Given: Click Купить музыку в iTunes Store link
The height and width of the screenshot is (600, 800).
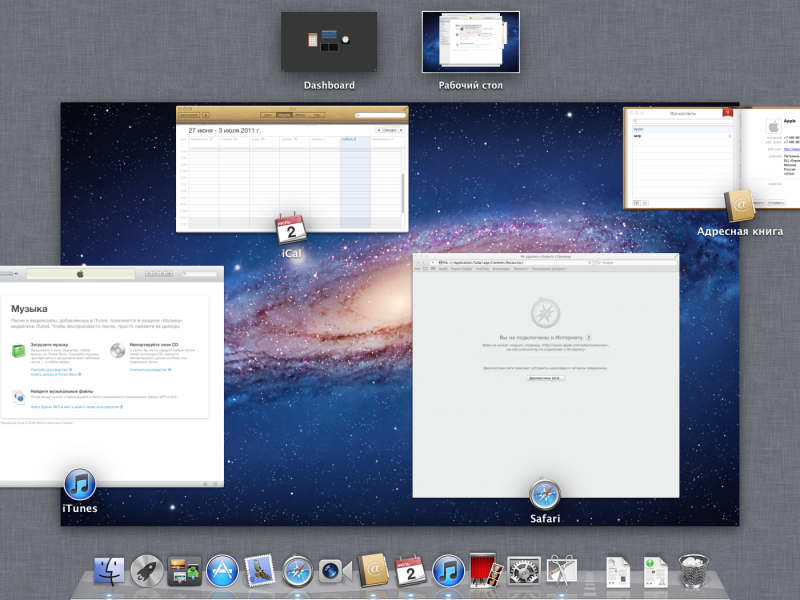Looking at the screenshot, I should click(x=56, y=374).
